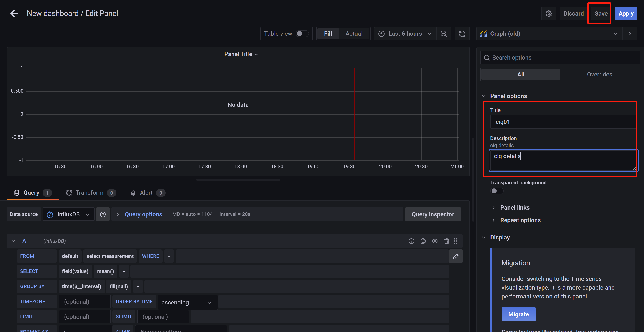Viewport: 644px width, 332px height.
Task: Click fill(null) segment
Action: (x=118, y=286)
